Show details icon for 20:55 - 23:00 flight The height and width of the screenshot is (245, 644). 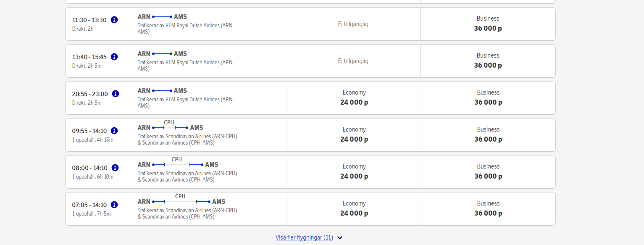(x=116, y=94)
